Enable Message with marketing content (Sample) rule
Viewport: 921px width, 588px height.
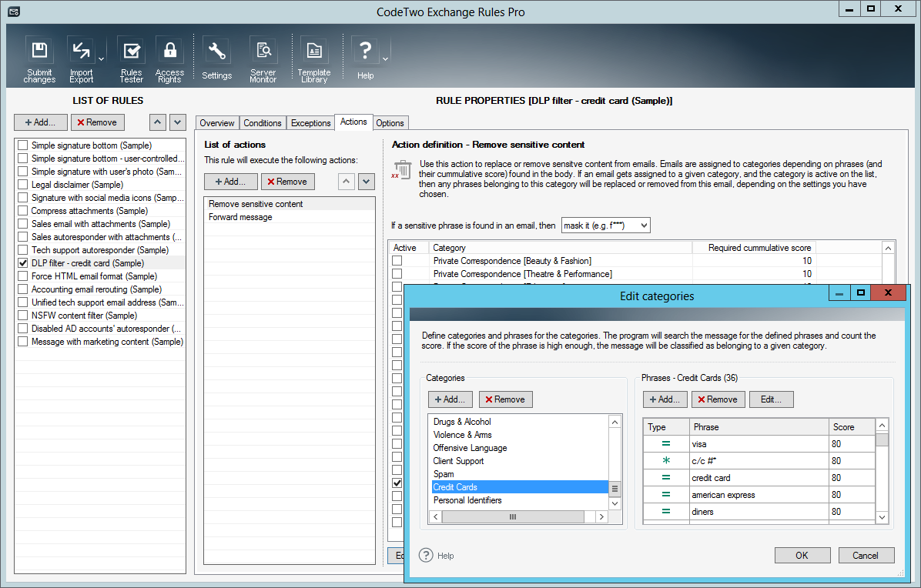pyautogui.click(x=23, y=342)
